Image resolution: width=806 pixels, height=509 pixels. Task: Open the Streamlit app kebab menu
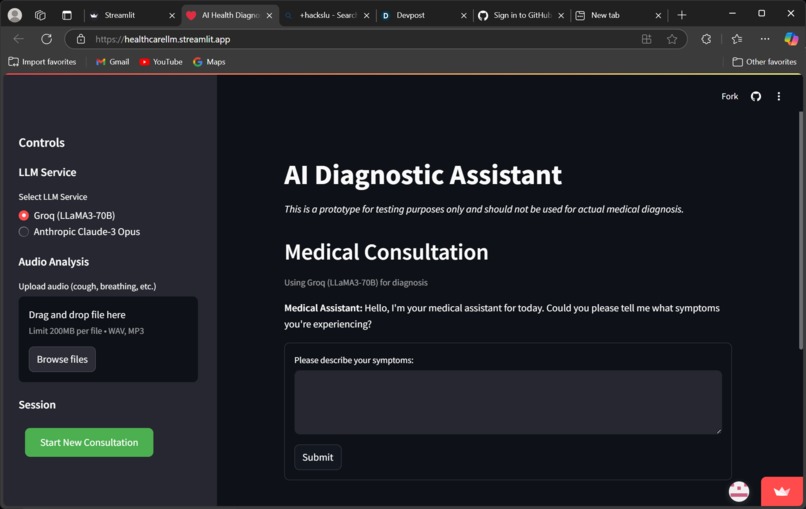(779, 96)
